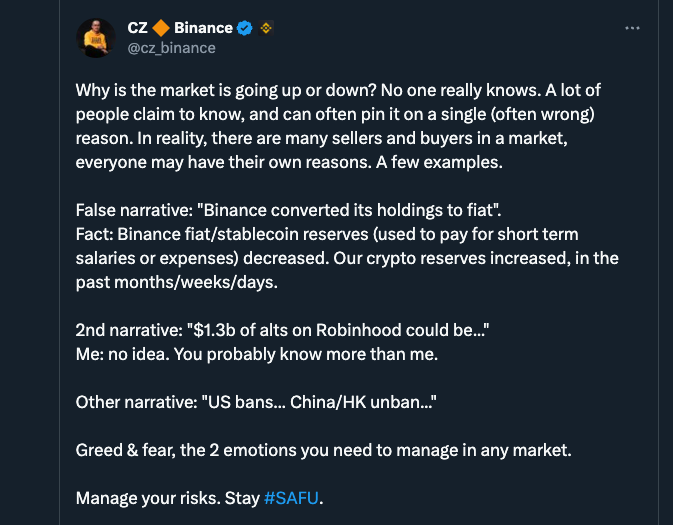673x525 pixels.
Task: Click the 'past months/weeks/days.' line
Action: click(176, 282)
